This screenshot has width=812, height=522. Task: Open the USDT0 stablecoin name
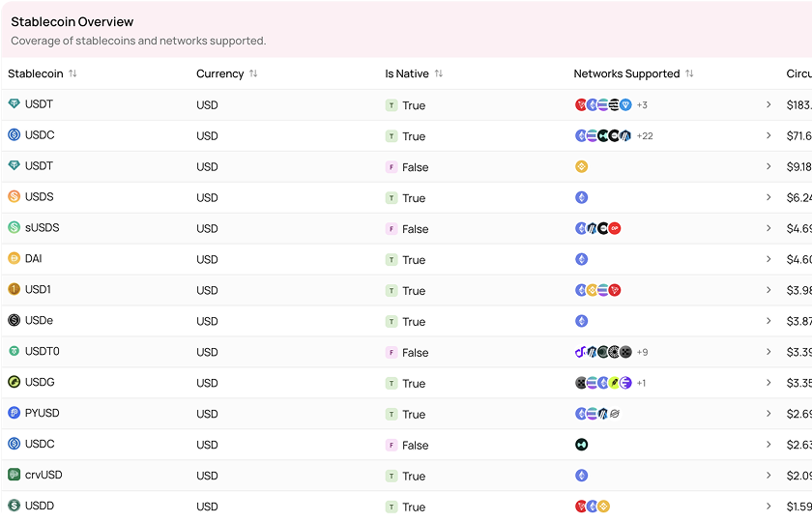pos(42,351)
